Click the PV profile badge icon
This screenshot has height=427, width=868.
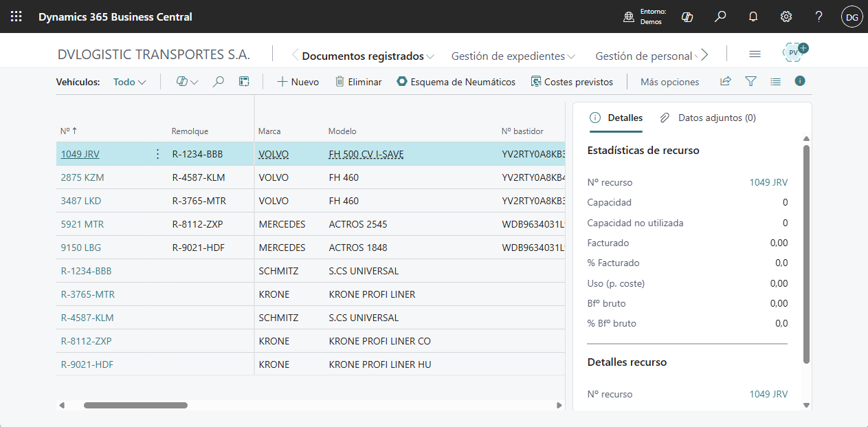tap(794, 52)
